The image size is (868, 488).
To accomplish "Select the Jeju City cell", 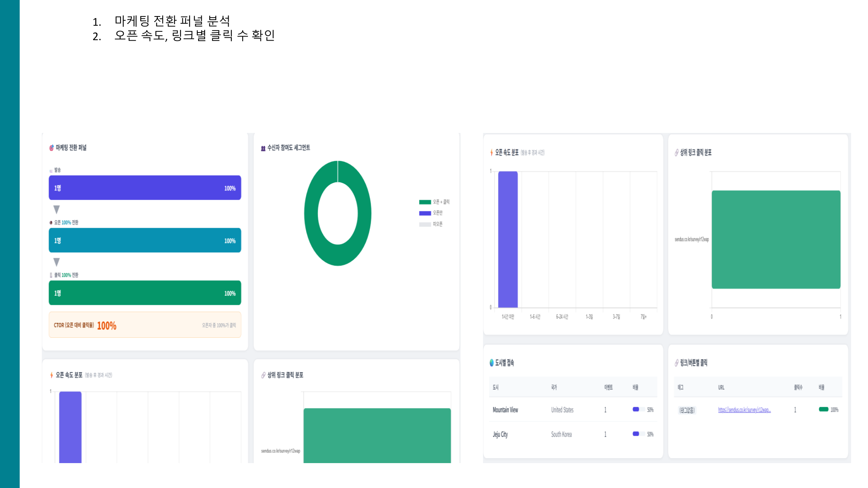I will (x=500, y=435).
